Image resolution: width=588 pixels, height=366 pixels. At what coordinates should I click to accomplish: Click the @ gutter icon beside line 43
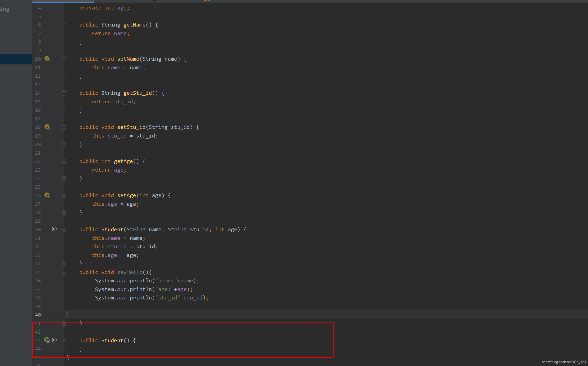[54, 340]
